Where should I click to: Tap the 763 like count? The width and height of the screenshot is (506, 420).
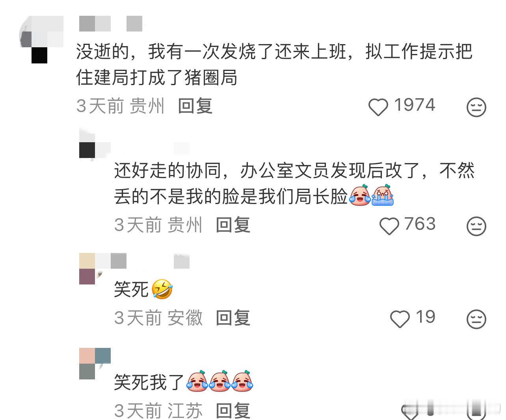point(420,224)
